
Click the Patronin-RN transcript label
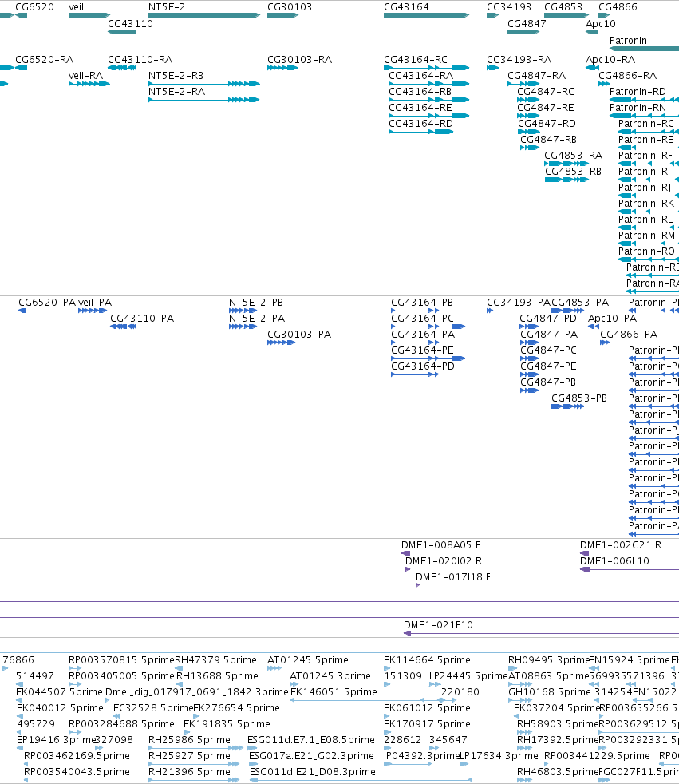(638, 108)
